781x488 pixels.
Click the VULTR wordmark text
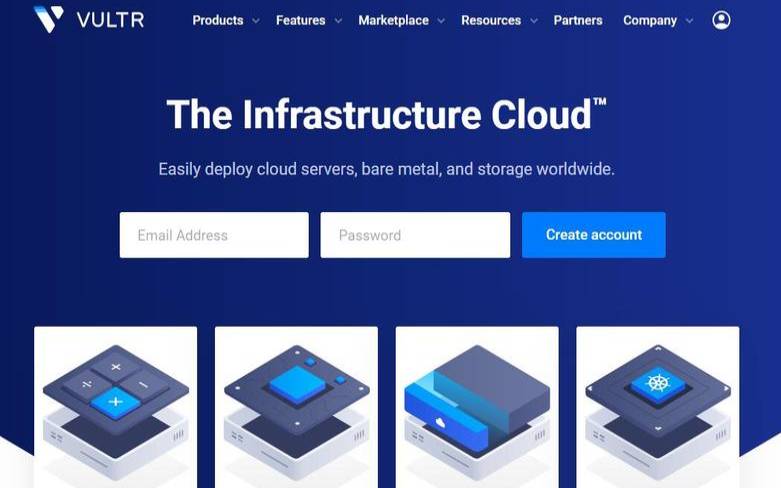pyautogui.click(x=110, y=20)
